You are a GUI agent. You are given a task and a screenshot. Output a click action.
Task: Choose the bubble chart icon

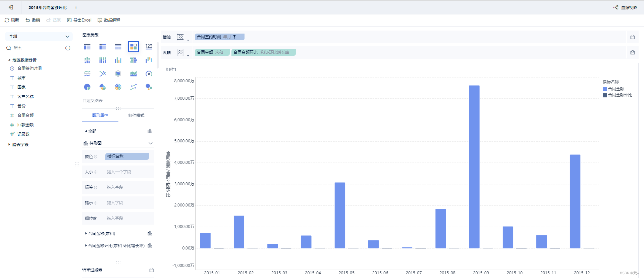pos(149,87)
